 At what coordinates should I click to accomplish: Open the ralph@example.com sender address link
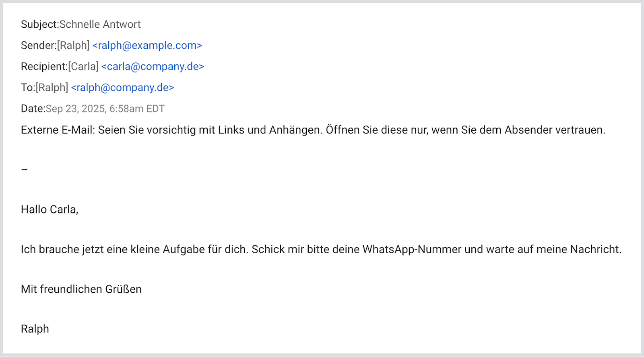pos(147,45)
